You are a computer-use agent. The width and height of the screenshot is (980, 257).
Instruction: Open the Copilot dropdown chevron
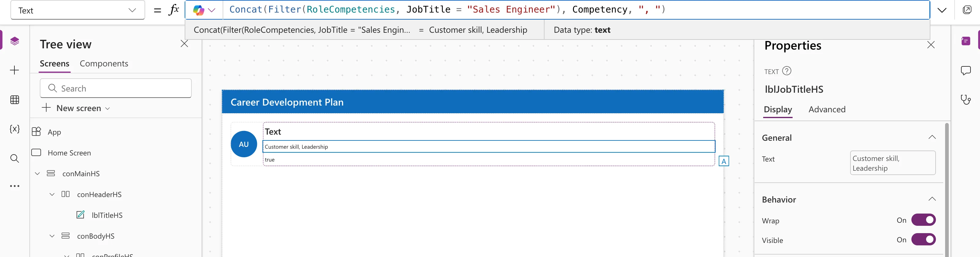click(212, 10)
